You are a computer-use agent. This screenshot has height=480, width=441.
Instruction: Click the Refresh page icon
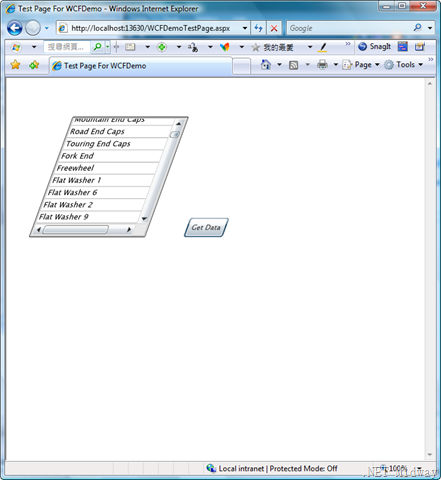pos(258,28)
